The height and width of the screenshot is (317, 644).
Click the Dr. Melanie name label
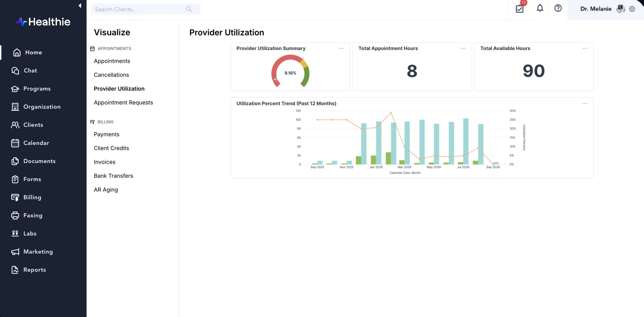pyautogui.click(x=596, y=9)
